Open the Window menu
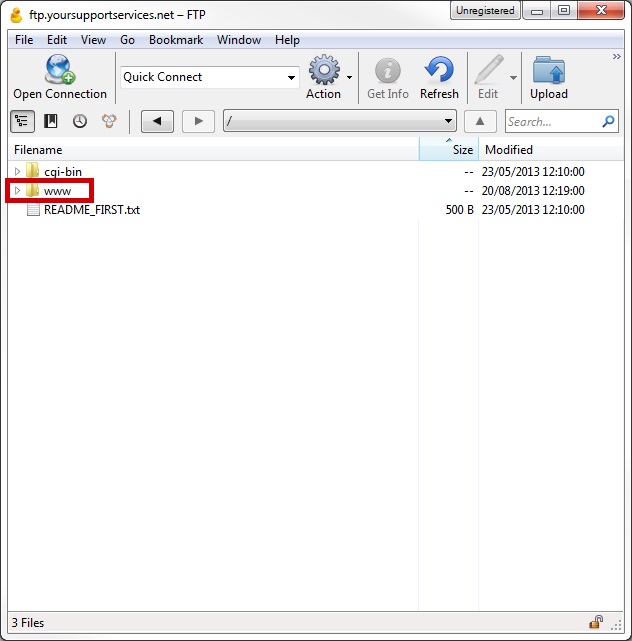Viewport: 632px width, 641px height. click(238, 40)
